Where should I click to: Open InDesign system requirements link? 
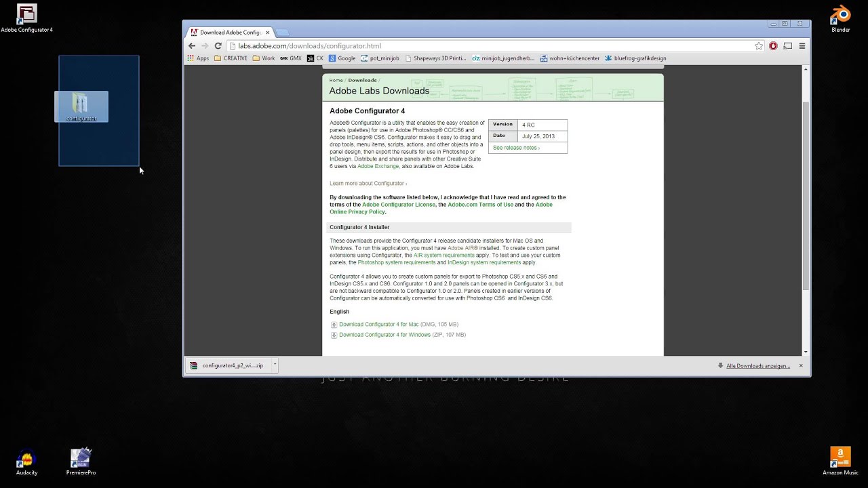(x=484, y=262)
